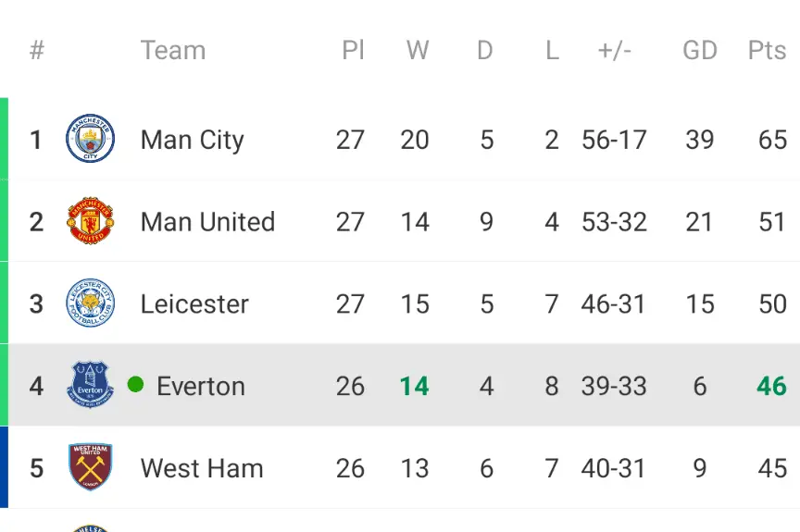This screenshot has height=532, width=800.
Task: Open the West Ham team link
Action: pyautogui.click(x=202, y=468)
